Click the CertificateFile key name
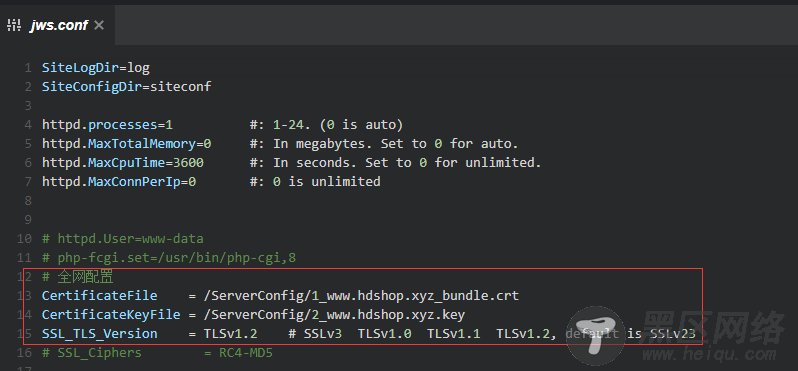Screen dimensions: 798x371 pyautogui.click(x=100, y=296)
